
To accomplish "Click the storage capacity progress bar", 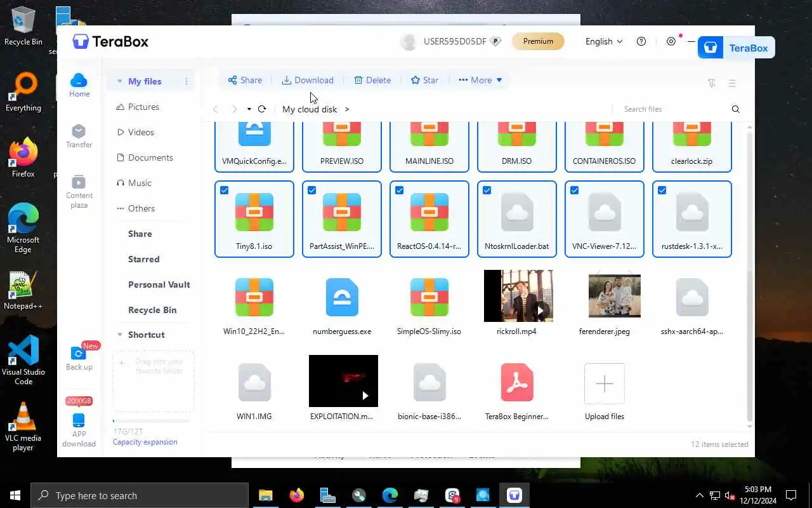I will click(151, 421).
